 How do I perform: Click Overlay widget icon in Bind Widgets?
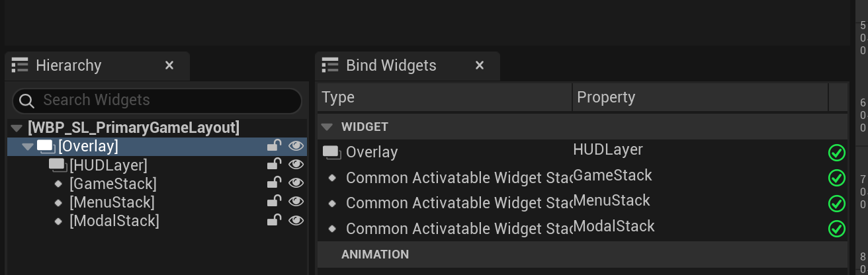[331, 153]
